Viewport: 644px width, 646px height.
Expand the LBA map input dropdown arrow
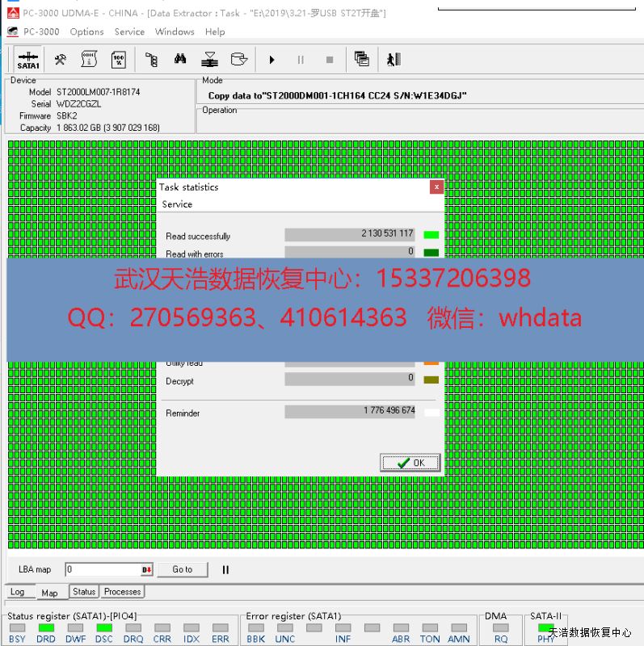[x=147, y=569]
